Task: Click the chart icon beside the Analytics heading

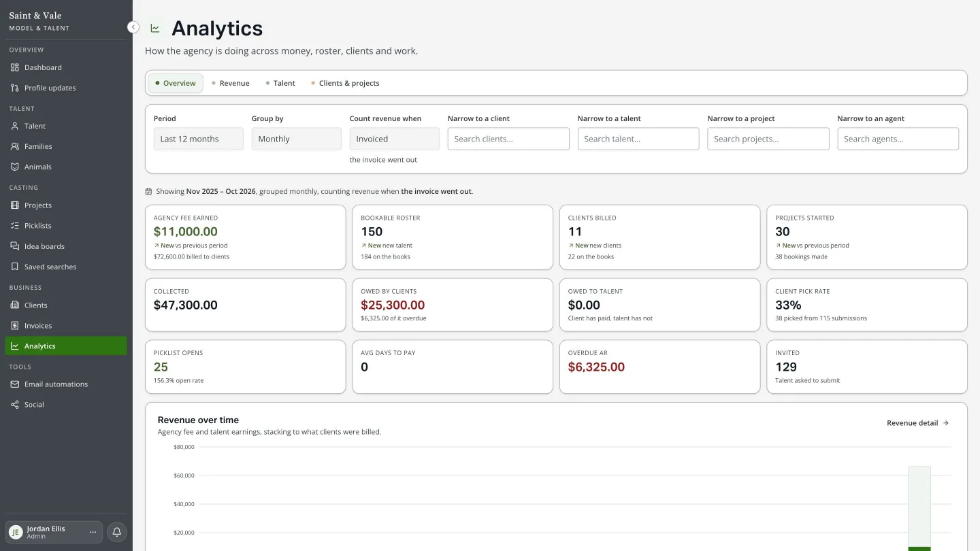Action: (155, 29)
